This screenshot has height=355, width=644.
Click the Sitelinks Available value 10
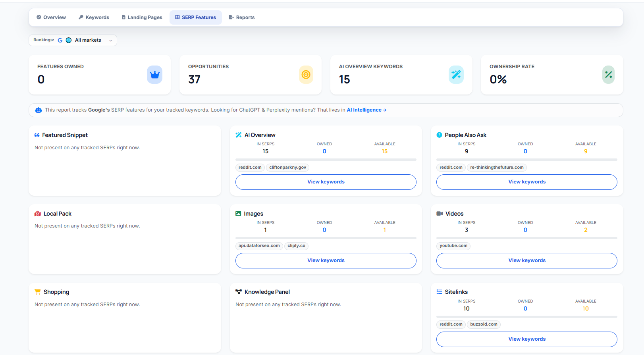tap(586, 309)
